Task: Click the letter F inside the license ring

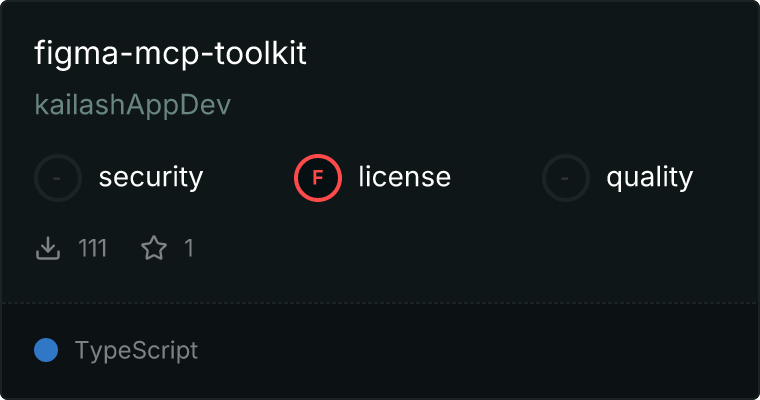Action: click(318, 178)
